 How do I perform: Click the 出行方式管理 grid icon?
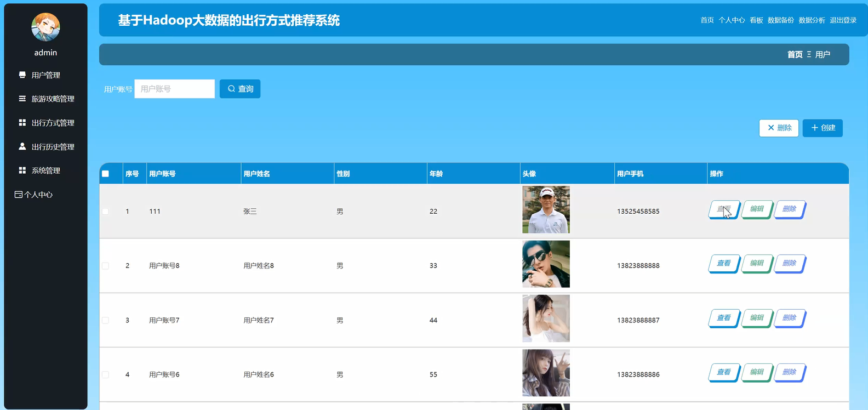coord(22,123)
